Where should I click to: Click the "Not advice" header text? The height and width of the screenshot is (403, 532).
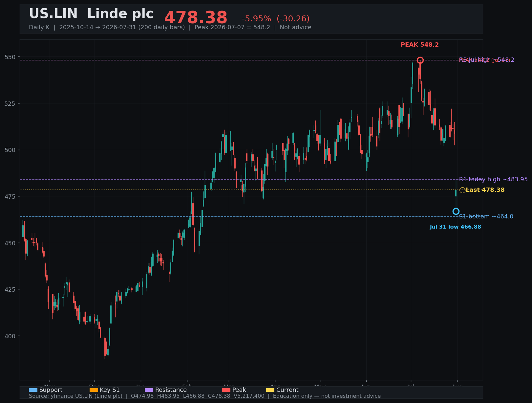tap(295, 27)
